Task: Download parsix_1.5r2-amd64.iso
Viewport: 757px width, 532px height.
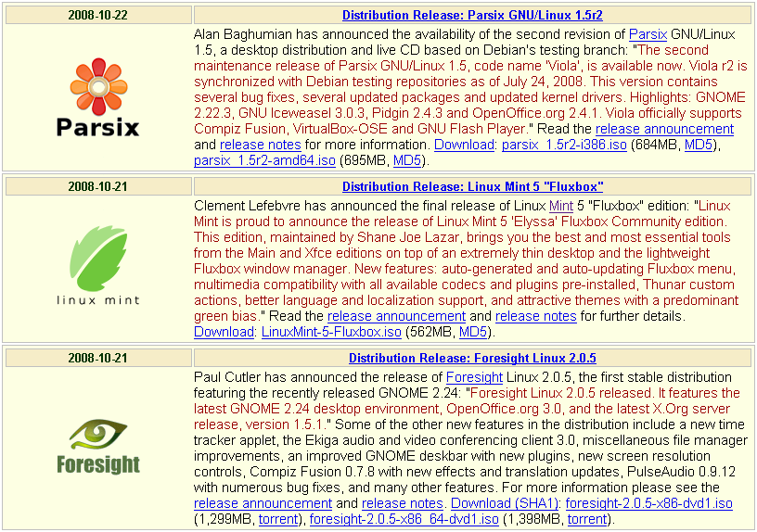Action: pos(264,160)
